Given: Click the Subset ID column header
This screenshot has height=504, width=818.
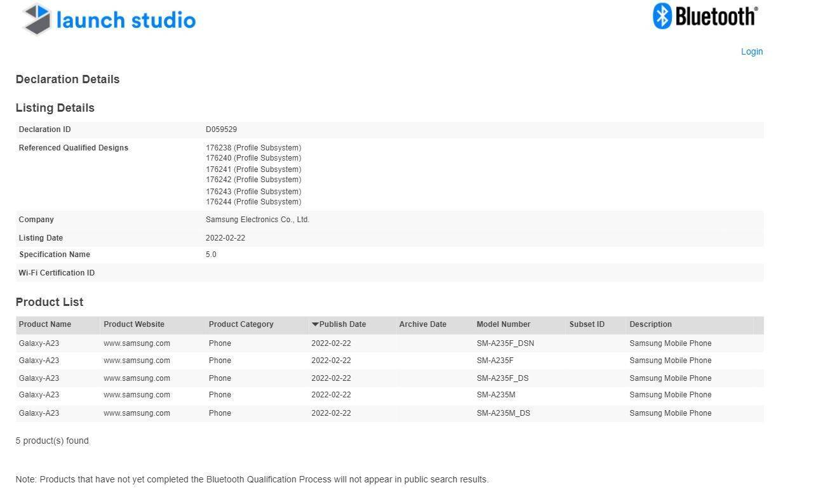Looking at the screenshot, I should click(x=586, y=324).
